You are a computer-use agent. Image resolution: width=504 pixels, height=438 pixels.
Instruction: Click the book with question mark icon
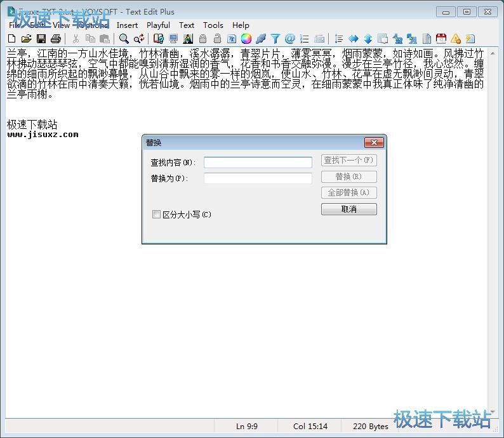click(x=159, y=39)
